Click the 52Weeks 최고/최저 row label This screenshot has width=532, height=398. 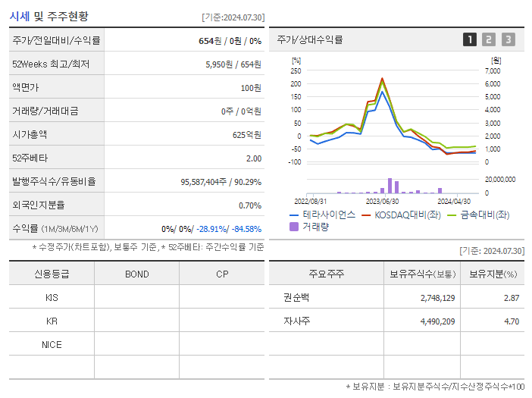(51, 64)
